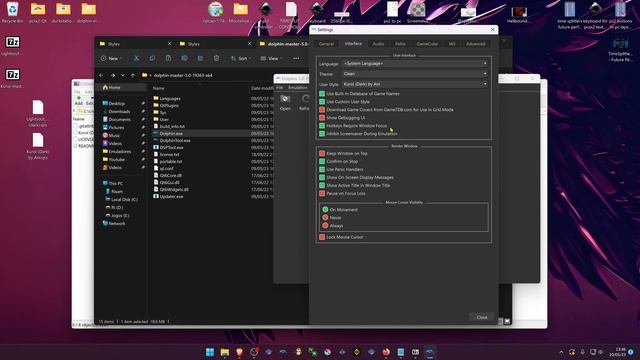The image size is (640, 360).
Task: Sort files by Name column header
Action: pos(158,88)
